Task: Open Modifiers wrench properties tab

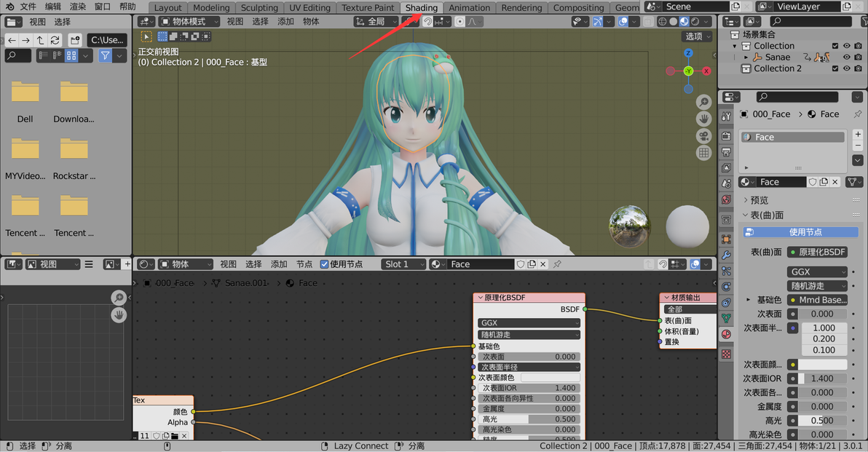Action: (726, 255)
